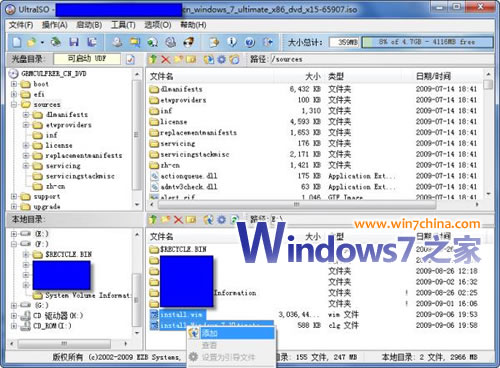Click the 路径 /sources path field
Screen dimensions: 500x368
click(381, 59)
